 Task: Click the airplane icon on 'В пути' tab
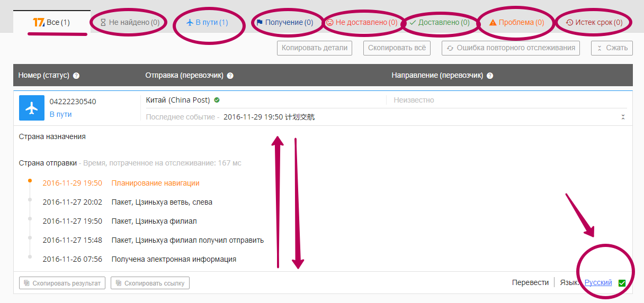(190, 23)
